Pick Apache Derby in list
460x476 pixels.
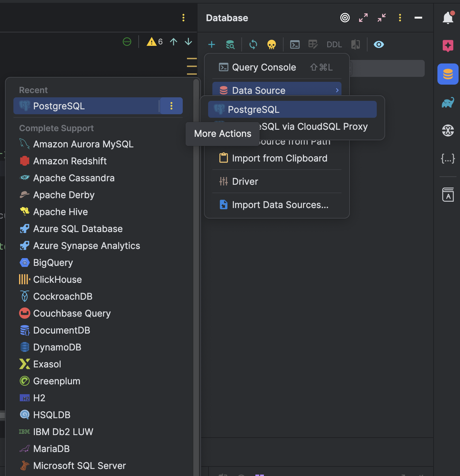(x=98, y=195)
